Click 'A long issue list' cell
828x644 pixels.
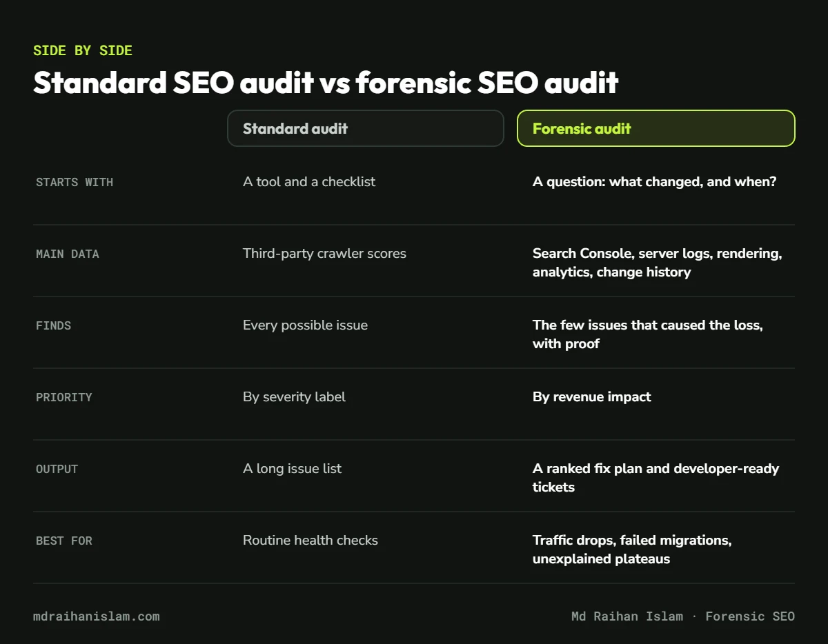pyautogui.click(x=293, y=469)
